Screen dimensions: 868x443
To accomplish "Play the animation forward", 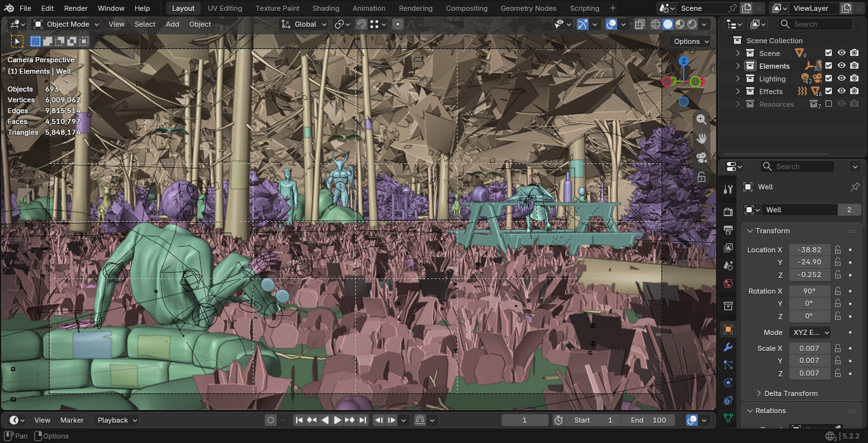I will [x=337, y=420].
